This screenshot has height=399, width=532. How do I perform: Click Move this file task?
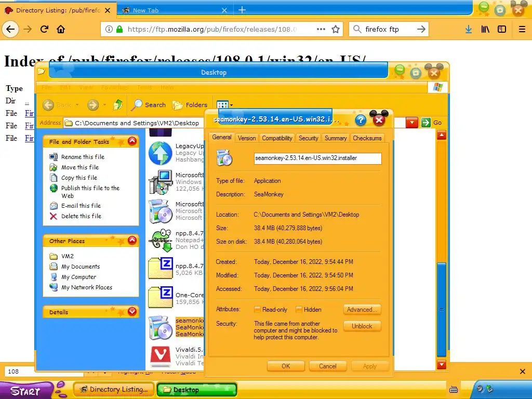click(79, 167)
